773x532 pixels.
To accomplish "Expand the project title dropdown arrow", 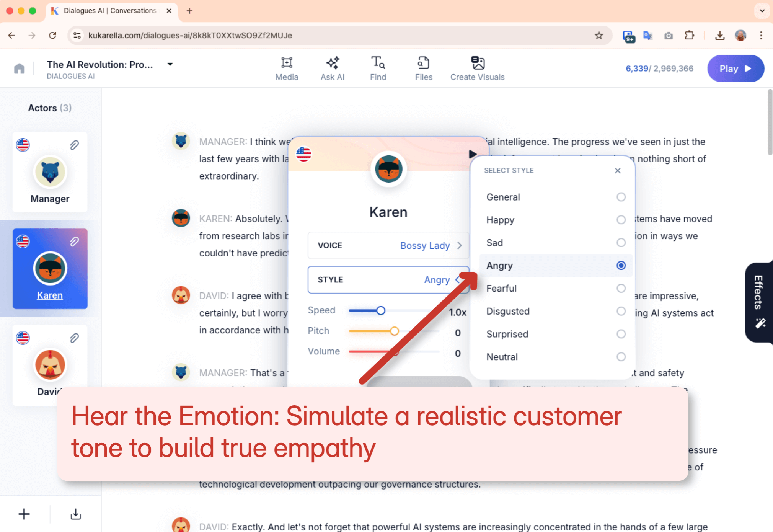I will [170, 64].
